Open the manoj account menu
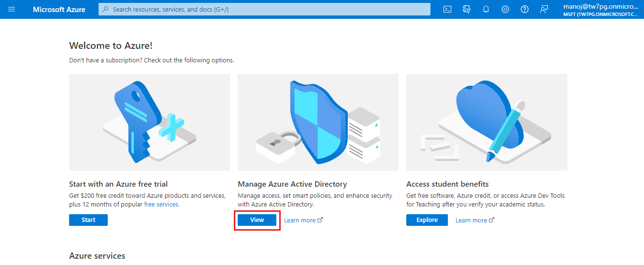Viewport: 644px width, 265px height. 602,10
